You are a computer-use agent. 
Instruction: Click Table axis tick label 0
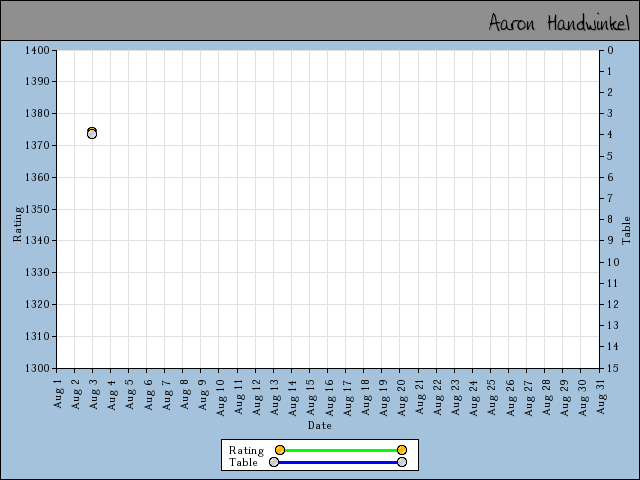[610, 50]
